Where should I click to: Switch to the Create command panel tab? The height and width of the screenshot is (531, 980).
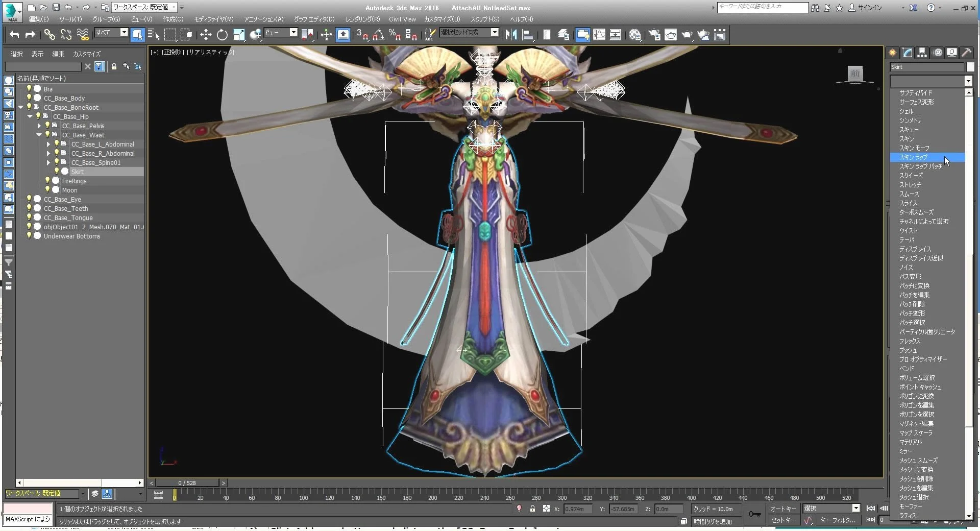(x=892, y=53)
